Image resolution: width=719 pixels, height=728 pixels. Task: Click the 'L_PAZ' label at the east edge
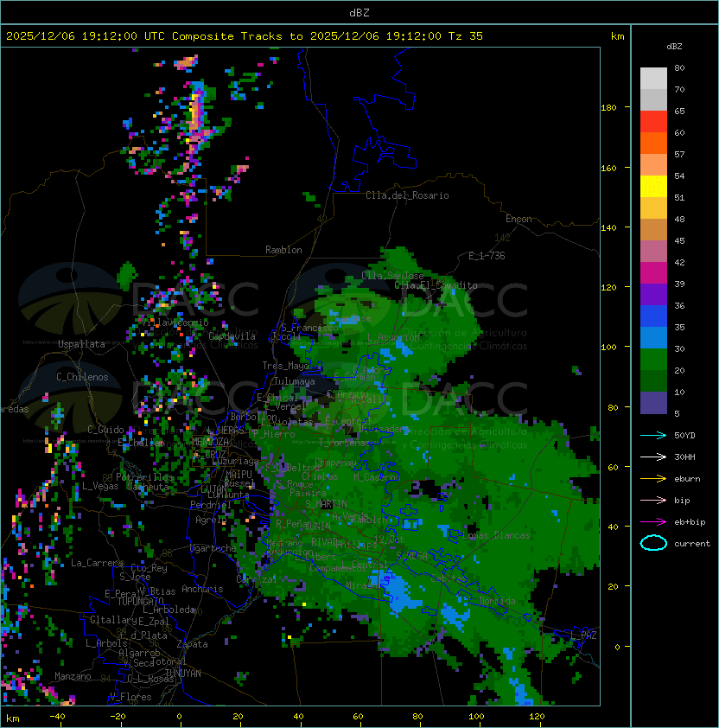pos(584,635)
